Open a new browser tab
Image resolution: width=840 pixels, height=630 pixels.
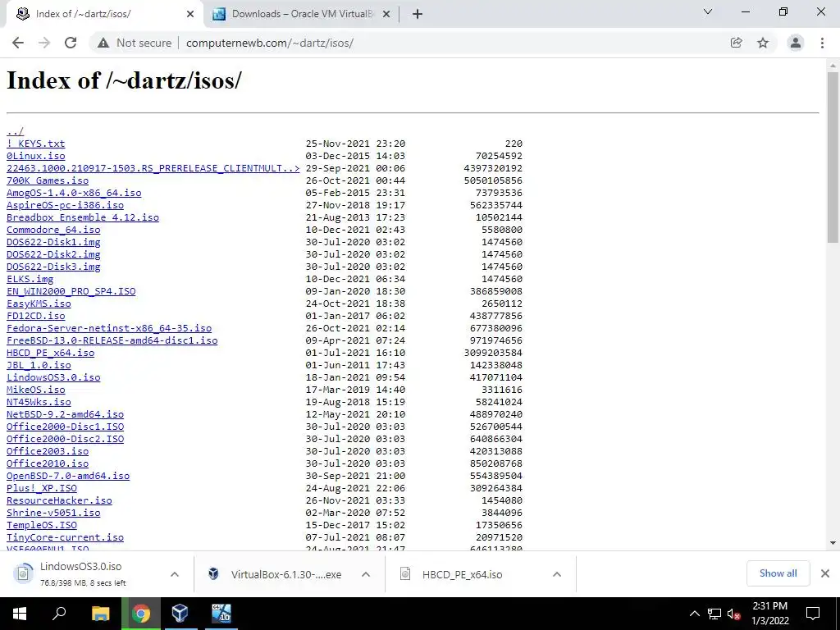[x=418, y=14]
